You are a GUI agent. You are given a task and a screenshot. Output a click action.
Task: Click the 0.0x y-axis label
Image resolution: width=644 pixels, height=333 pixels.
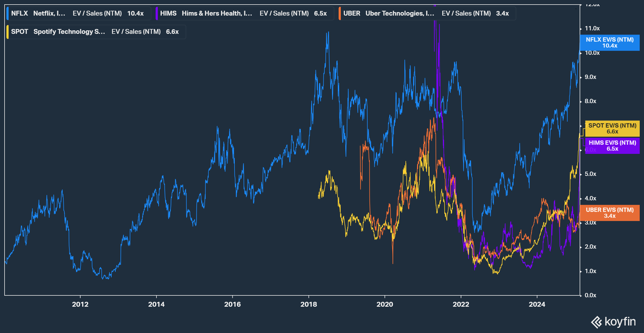click(x=591, y=295)
